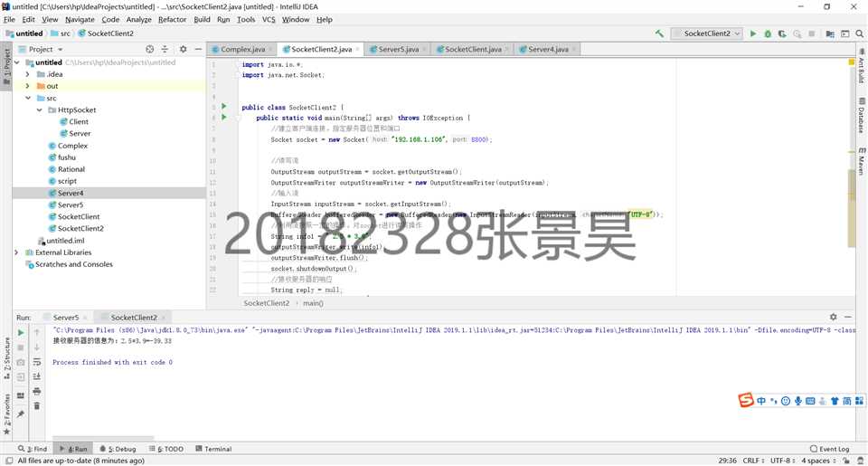Print the Run console output
The height and width of the screenshot is (466, 868).
click(x=36, y=391)
